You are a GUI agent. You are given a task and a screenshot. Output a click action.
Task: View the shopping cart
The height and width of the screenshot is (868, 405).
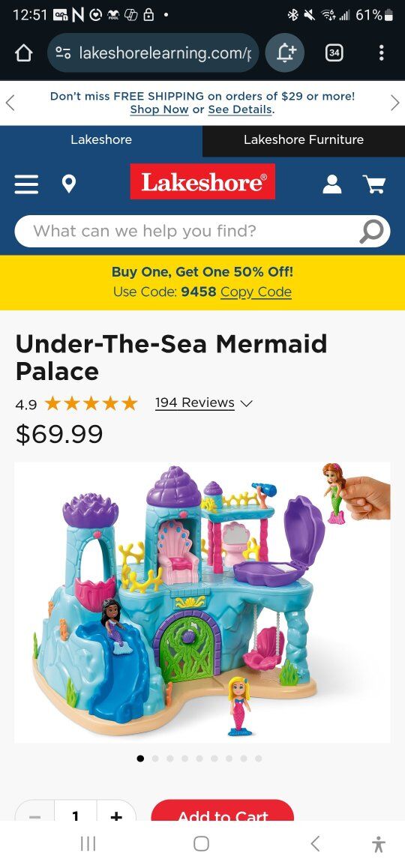tap(374, 184)
